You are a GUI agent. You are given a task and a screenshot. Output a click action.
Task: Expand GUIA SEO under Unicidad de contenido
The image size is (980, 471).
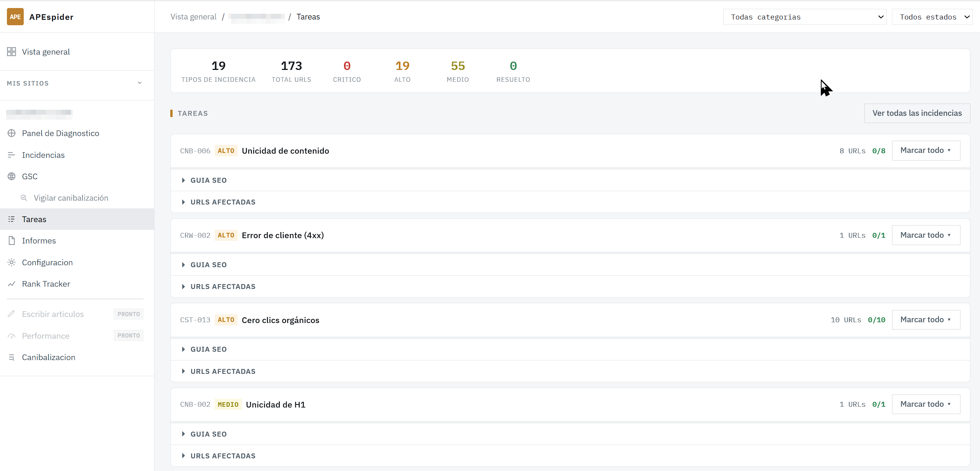[x=570, y=180]
